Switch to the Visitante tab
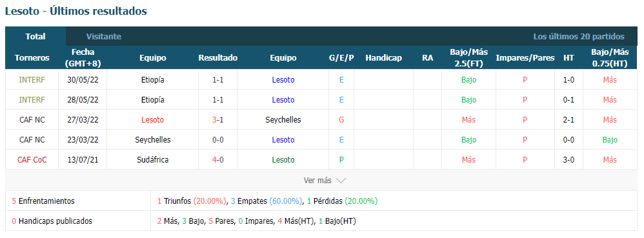Viewport: 644px width, 238px height. click(x=103, y=37)
